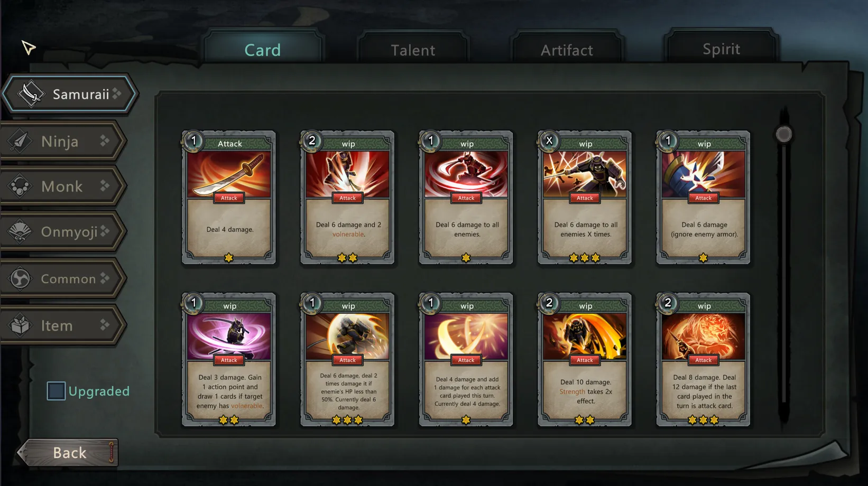
Task: Select the ignore enemy armor card
Action: click(703, 198)
